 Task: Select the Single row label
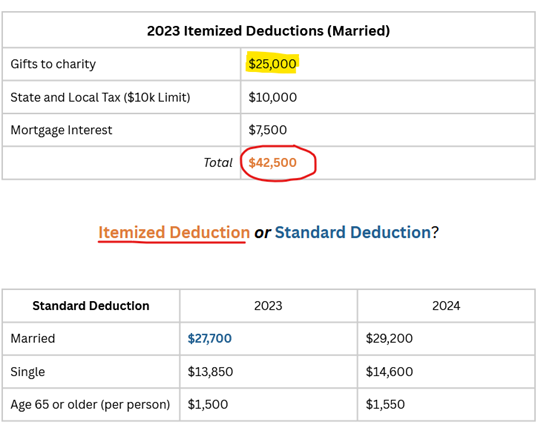click(27, 372)
